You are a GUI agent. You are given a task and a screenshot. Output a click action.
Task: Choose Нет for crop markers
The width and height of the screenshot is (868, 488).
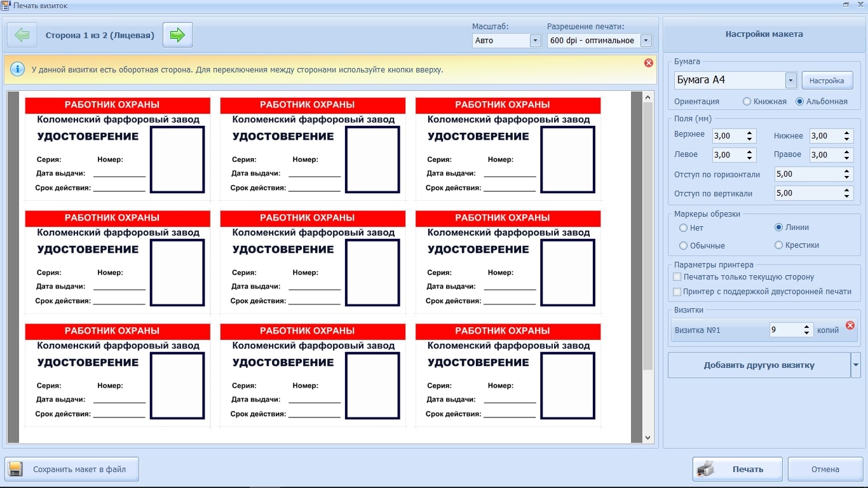(x=691, y=227)
